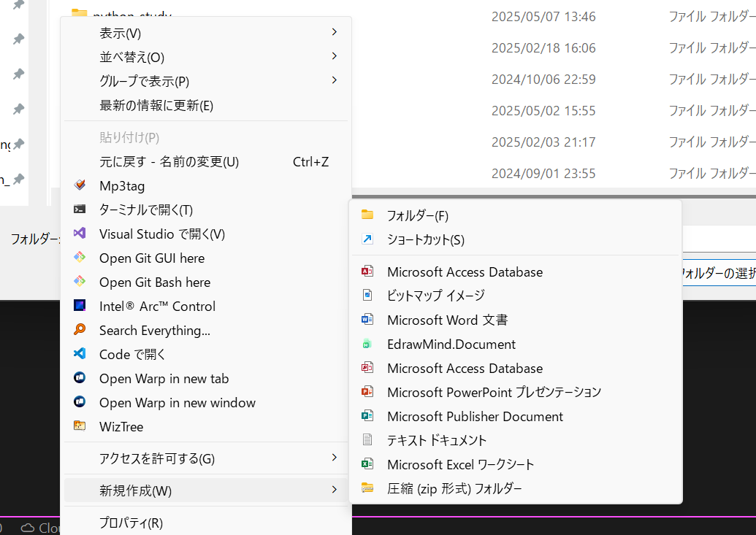Expand the 並べ替え(O) submenu arrow

click(335, 56)
